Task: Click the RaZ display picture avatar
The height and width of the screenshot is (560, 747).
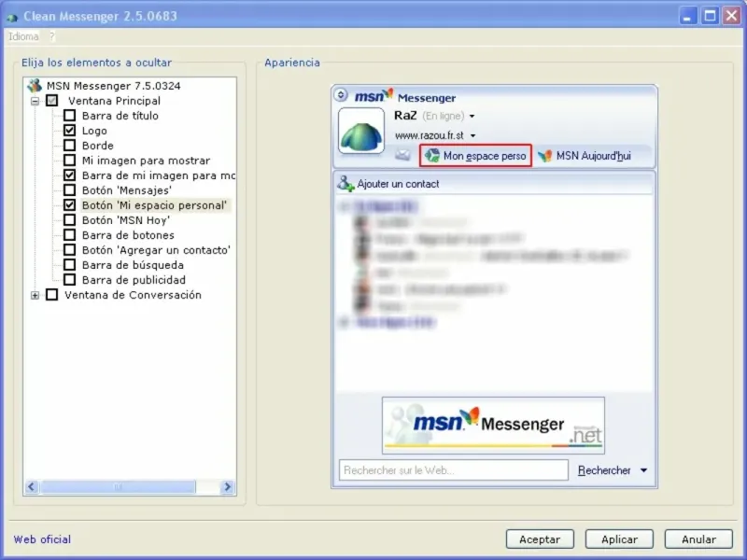Action: coord(361,131)
